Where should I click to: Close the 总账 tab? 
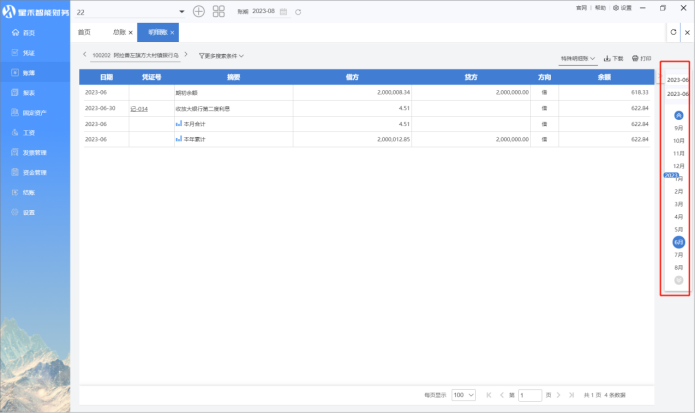click(130, 33)
